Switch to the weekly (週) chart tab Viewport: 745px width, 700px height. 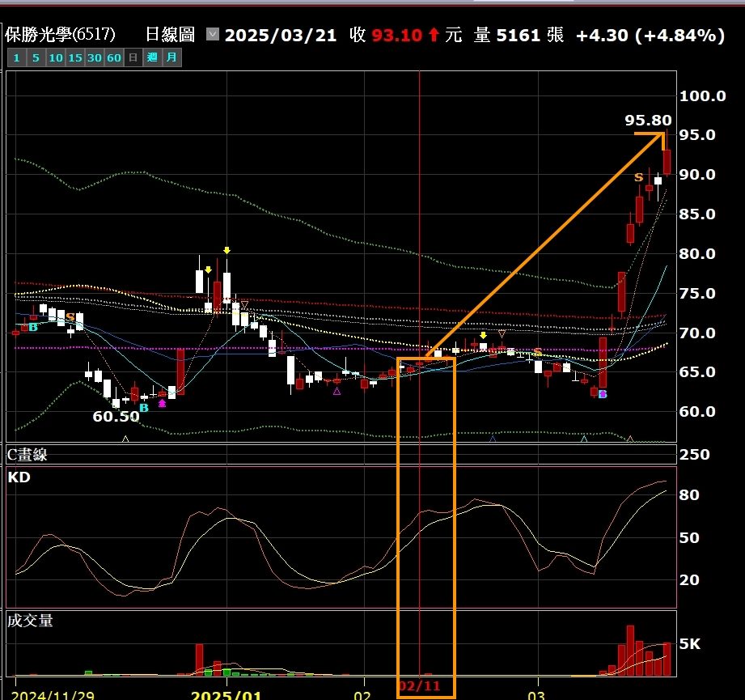point(152,57)
